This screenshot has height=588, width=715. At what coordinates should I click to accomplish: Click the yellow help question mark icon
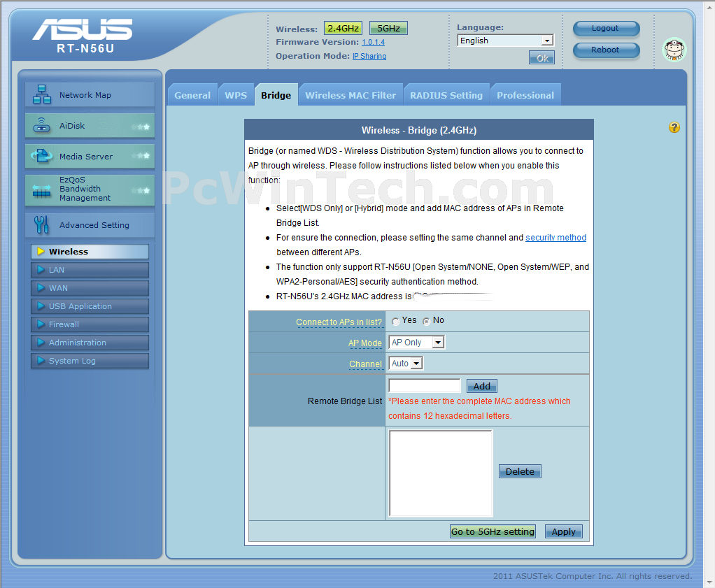click(674, 127)
